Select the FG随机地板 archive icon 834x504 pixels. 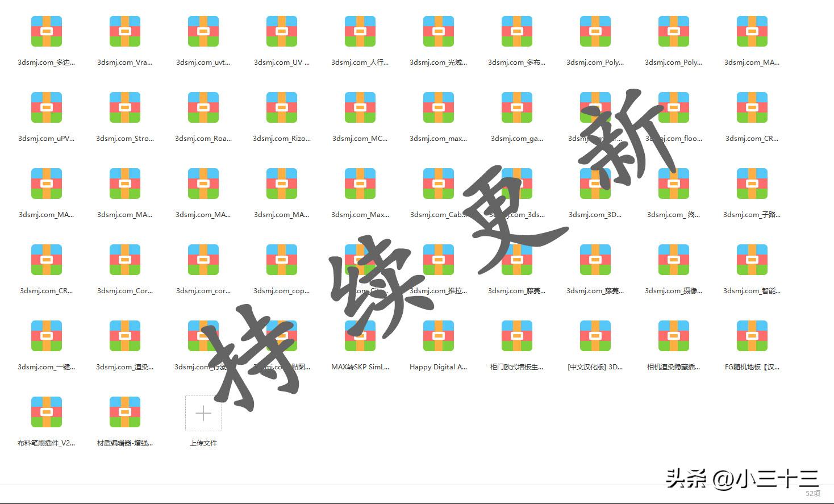click(x=752, y=335)
